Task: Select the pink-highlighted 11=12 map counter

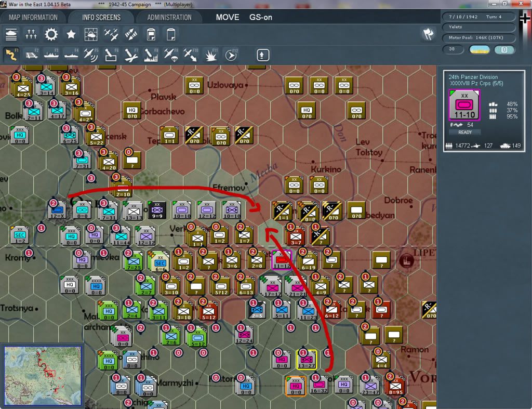Action: 282,260
